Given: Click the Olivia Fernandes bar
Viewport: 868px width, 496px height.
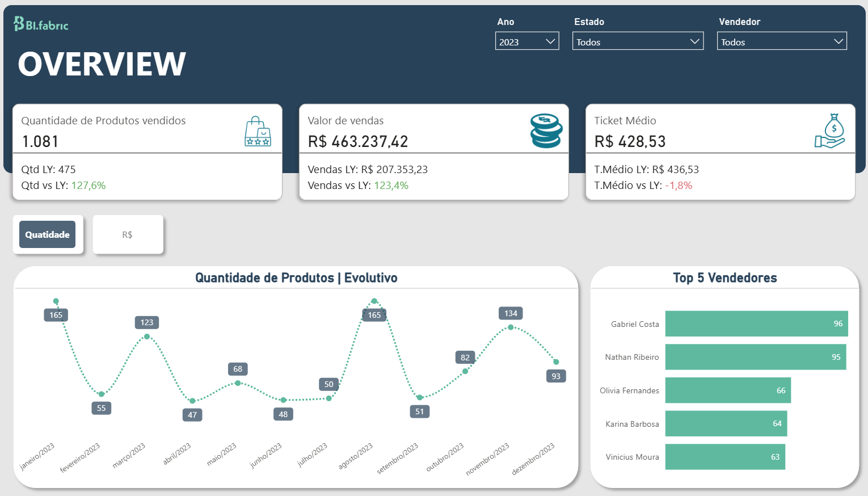Looking at the screenshot, I should click(728, 390).
